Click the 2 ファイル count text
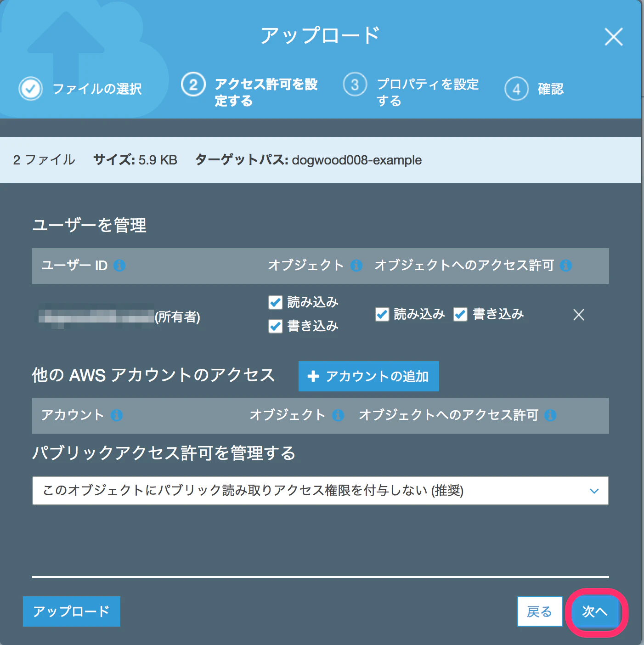The width and height of the screenshot is (644, 645). 44,160
